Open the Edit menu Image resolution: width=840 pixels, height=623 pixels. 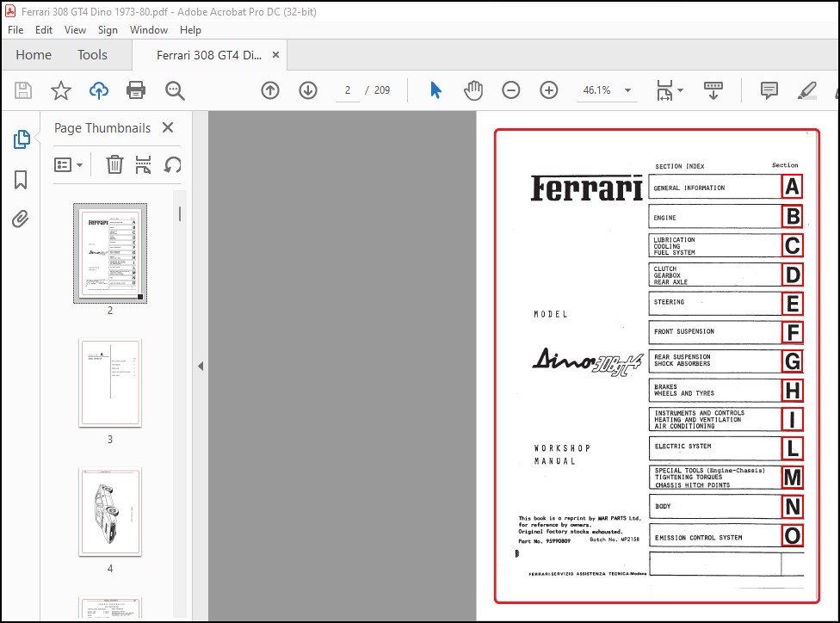(x=44, y=30)
